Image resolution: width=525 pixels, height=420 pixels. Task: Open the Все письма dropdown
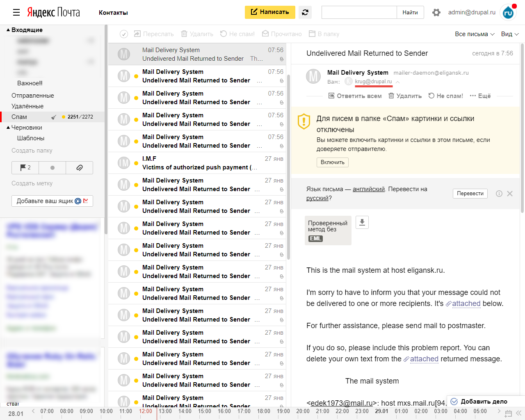[475, 34]
